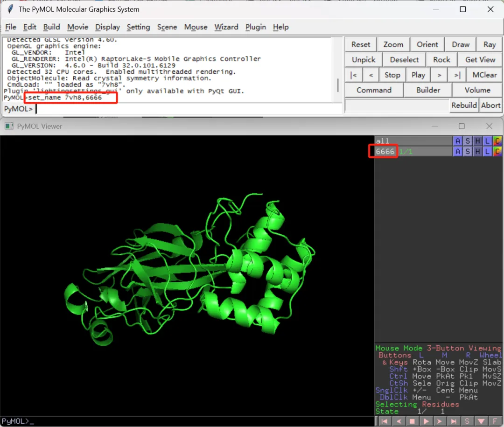Screen dimensions: 504x427
Task: Open the Wizard menu
Action: [x=226, y=27]
